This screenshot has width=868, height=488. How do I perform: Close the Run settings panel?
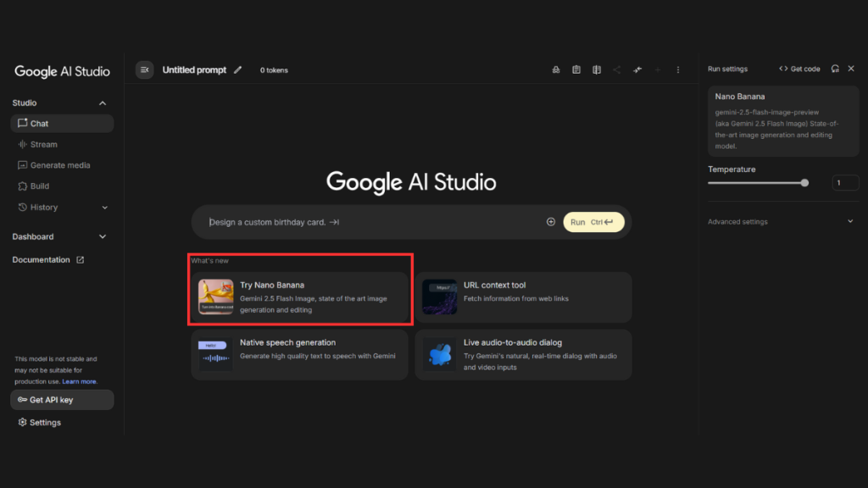click(851, 69)
